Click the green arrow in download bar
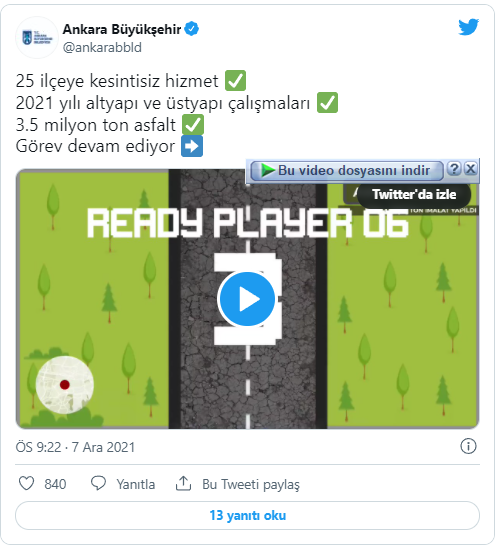499x553 pixels. click(268, 171)
